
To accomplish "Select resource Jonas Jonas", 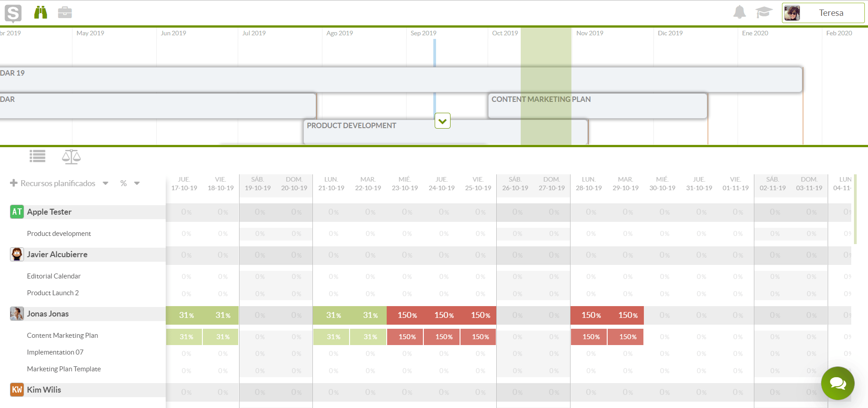I will point(48,314).
